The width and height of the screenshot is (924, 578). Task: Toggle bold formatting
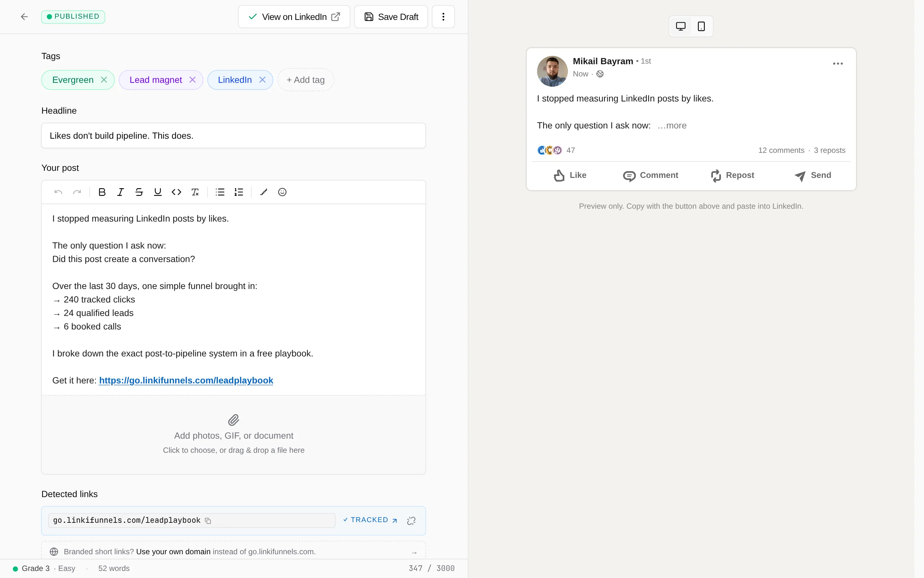click(102, 192)
